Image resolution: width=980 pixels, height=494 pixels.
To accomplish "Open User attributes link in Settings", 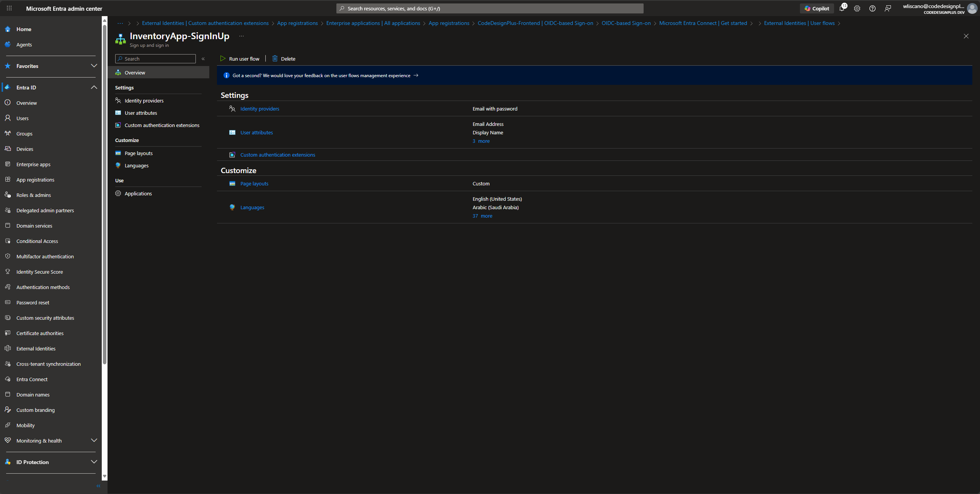I will [257, 132].
